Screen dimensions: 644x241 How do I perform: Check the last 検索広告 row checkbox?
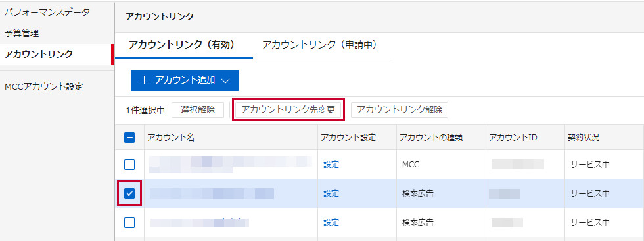[x=129, y=223]
